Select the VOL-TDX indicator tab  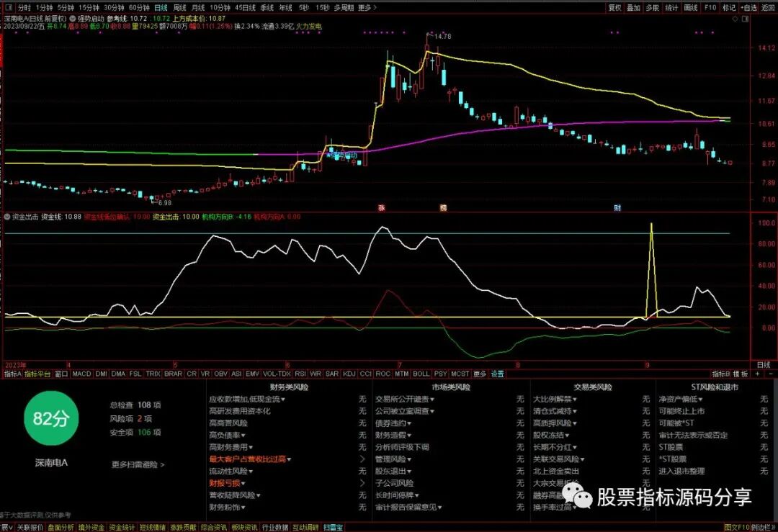pyautogui.click(x=277, y=374)
